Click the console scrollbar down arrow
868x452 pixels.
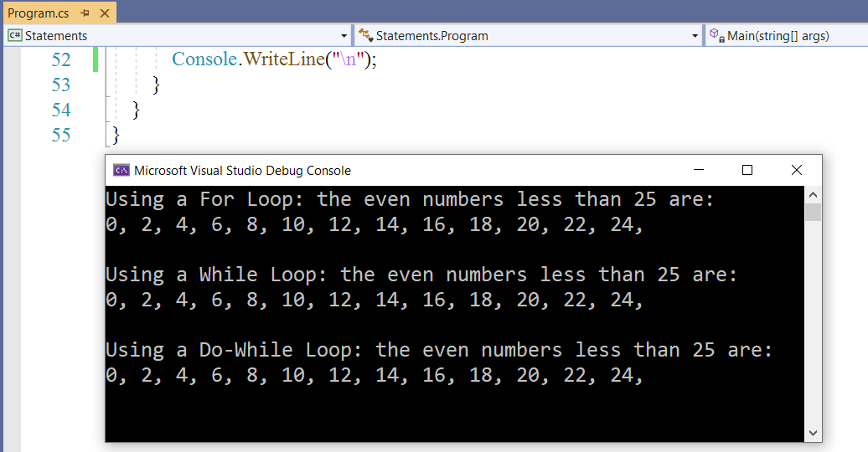pos(813,433)
